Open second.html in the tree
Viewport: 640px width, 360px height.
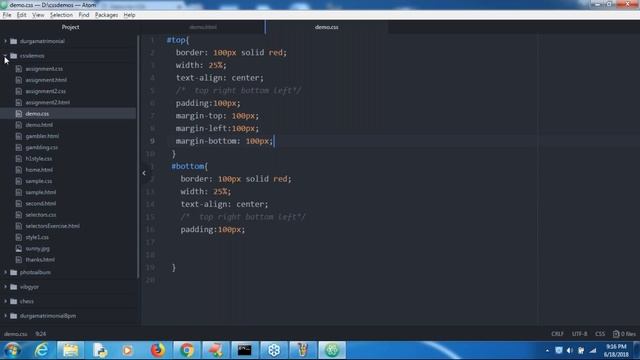[x=41, y=204]
